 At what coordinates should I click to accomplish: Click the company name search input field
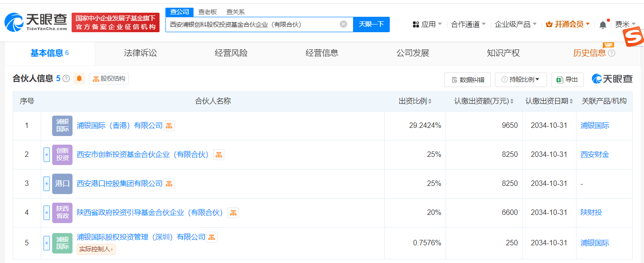252,24
